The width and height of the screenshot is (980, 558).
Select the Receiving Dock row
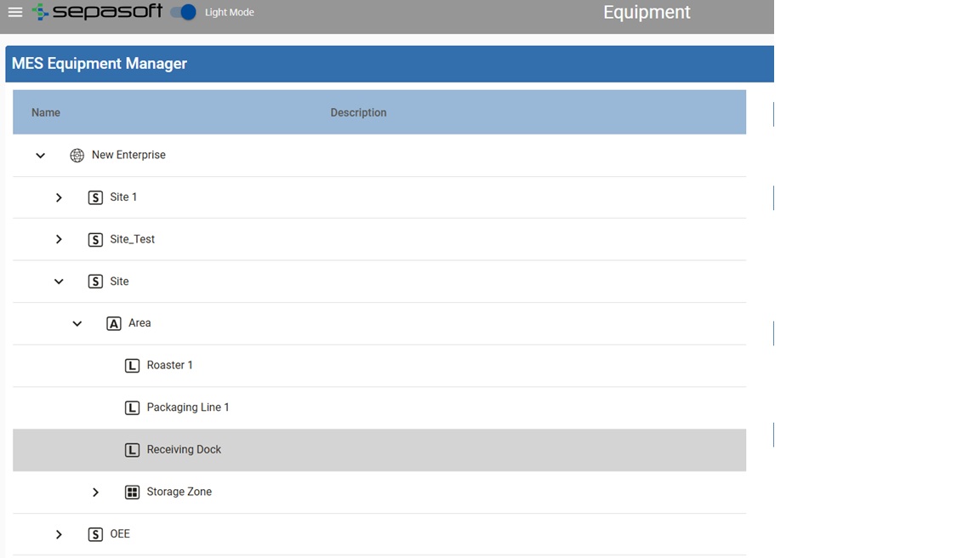(x=379, y=450)
